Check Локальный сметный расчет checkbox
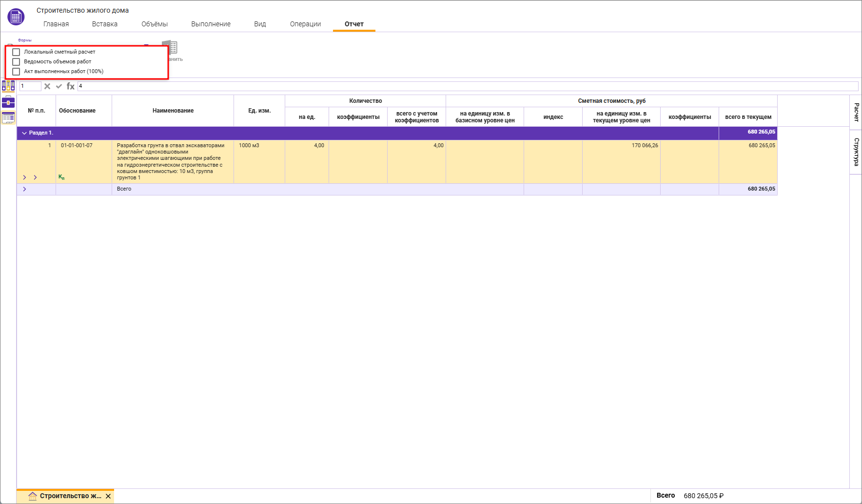This screenshot has height=504, width=862. 16,52
